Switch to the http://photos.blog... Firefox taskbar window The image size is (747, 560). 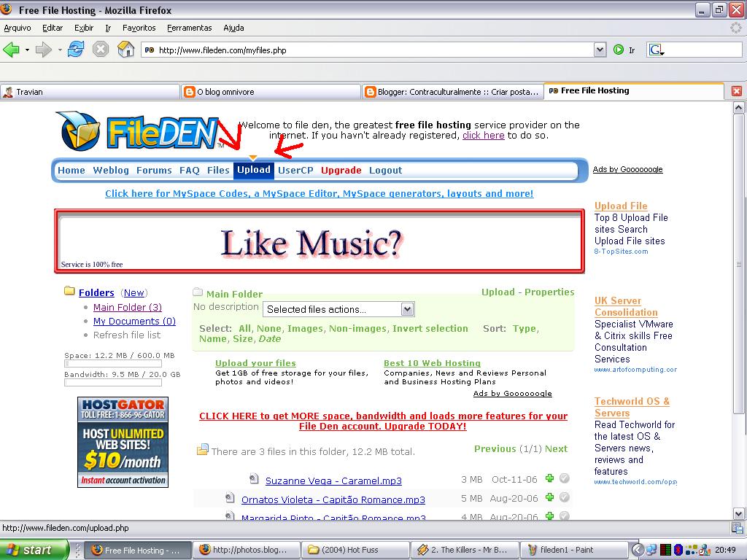(247, 550)
